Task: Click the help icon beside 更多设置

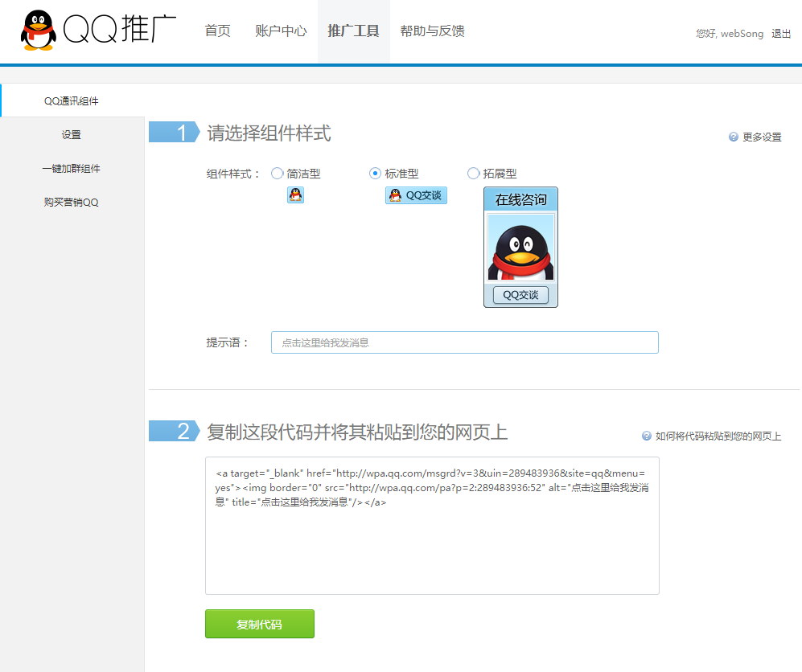Action: pos(734,137)
